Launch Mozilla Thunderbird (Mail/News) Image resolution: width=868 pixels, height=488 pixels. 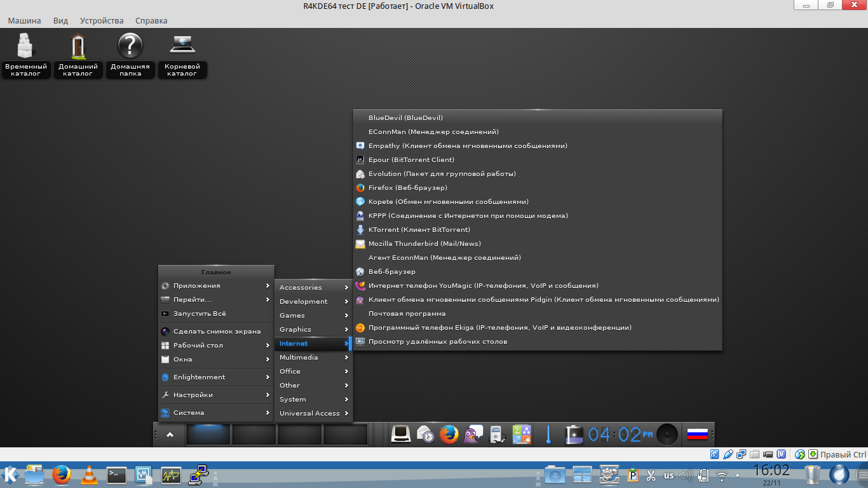(538, 244)
